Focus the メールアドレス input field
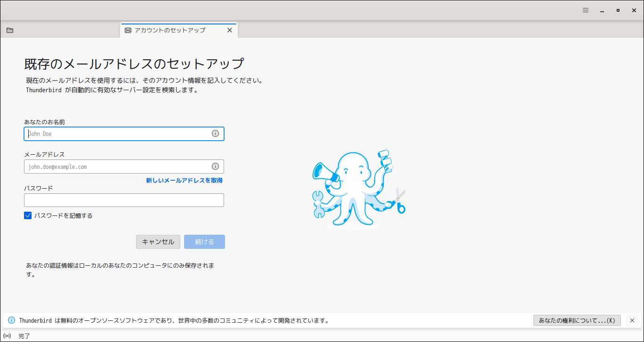 124,167
